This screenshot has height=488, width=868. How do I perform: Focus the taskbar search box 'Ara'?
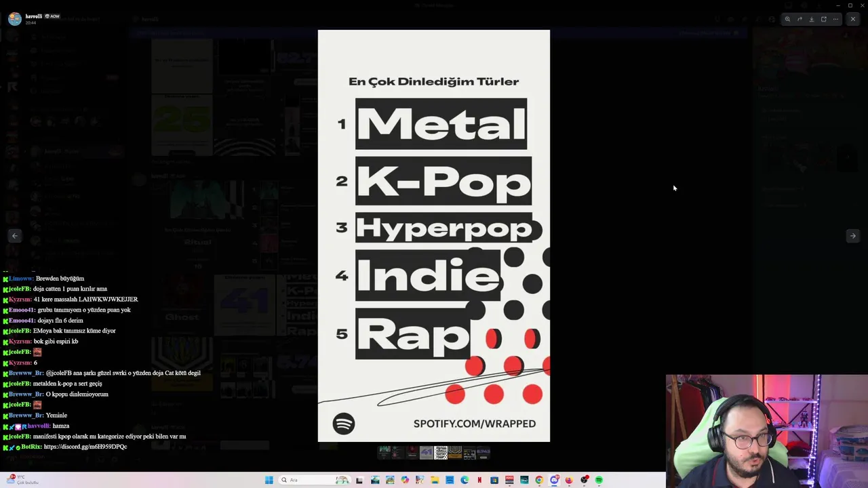pyautogui.click(x=314, y=480)
